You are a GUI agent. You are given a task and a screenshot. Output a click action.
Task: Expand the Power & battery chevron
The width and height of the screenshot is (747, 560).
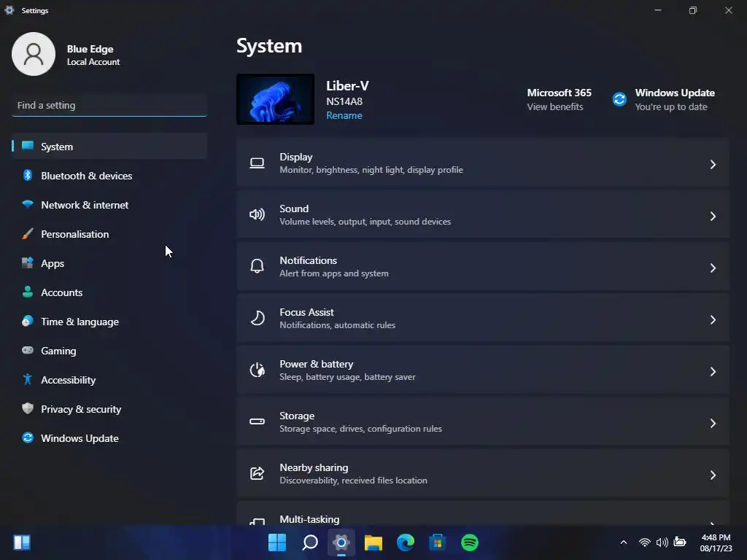[x=713, y=371]
